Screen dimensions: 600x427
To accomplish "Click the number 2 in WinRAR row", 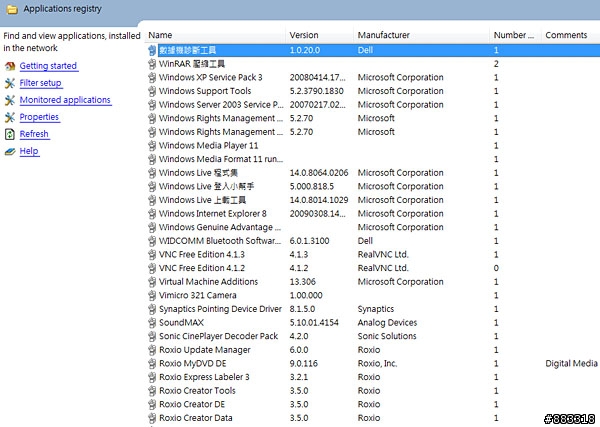I will pyautogui.click(x=496, y=64).
